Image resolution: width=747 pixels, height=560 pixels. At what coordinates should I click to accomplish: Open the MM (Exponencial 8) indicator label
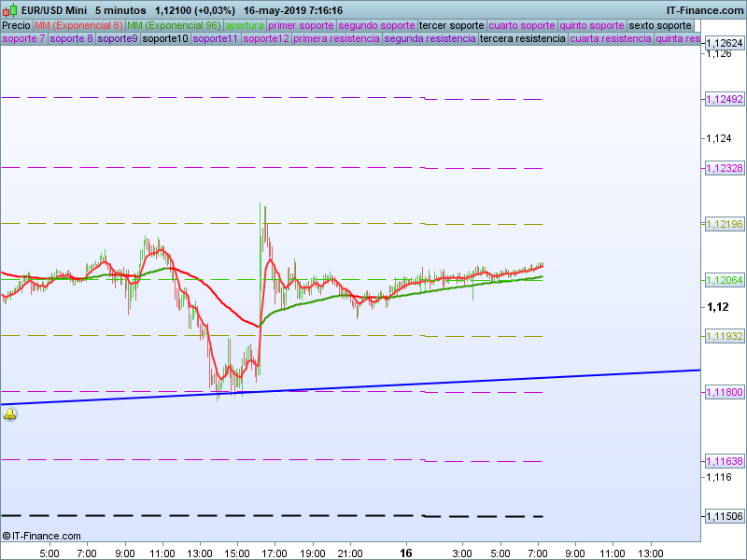point(78,25)
